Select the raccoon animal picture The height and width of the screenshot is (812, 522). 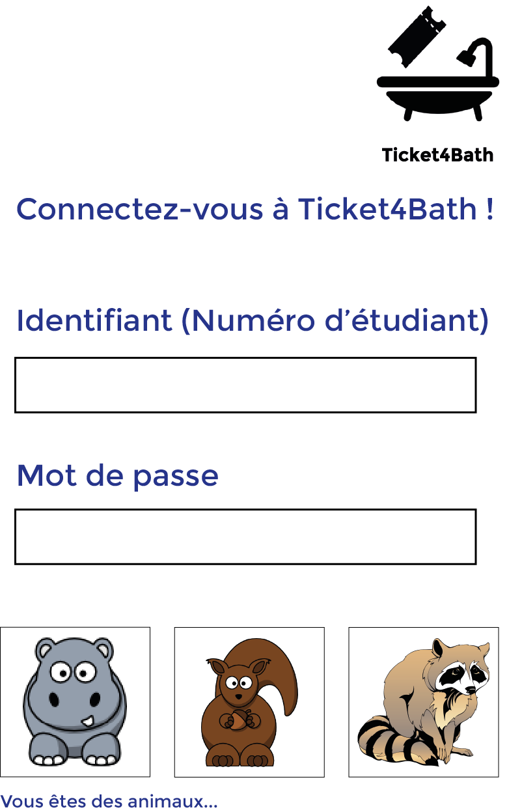tap(424, 702)
